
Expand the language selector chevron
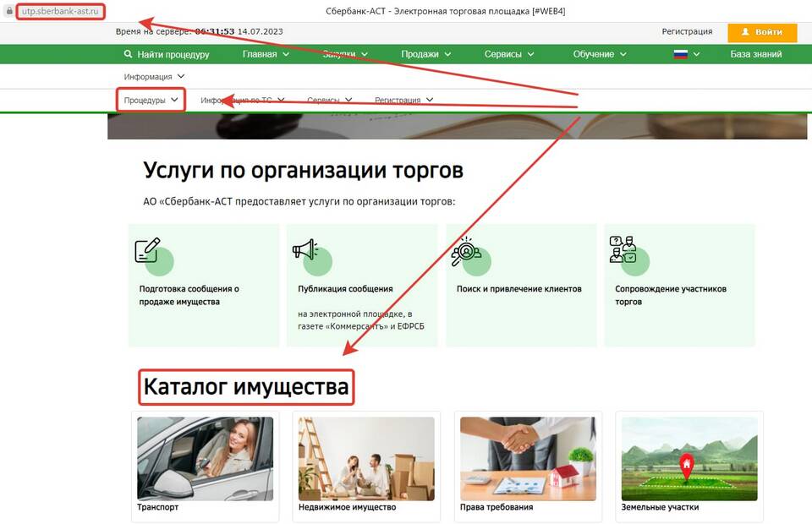click(696, 54)
